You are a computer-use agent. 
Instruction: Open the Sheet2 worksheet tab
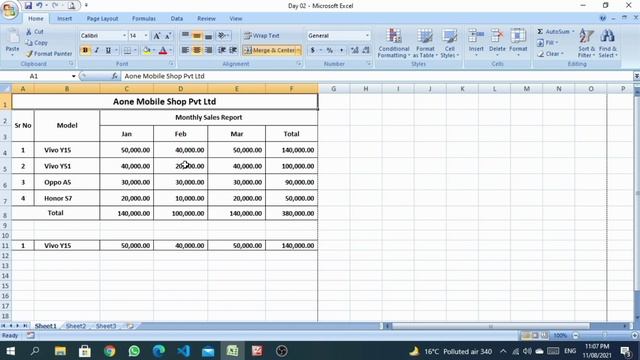coord(76,326)
